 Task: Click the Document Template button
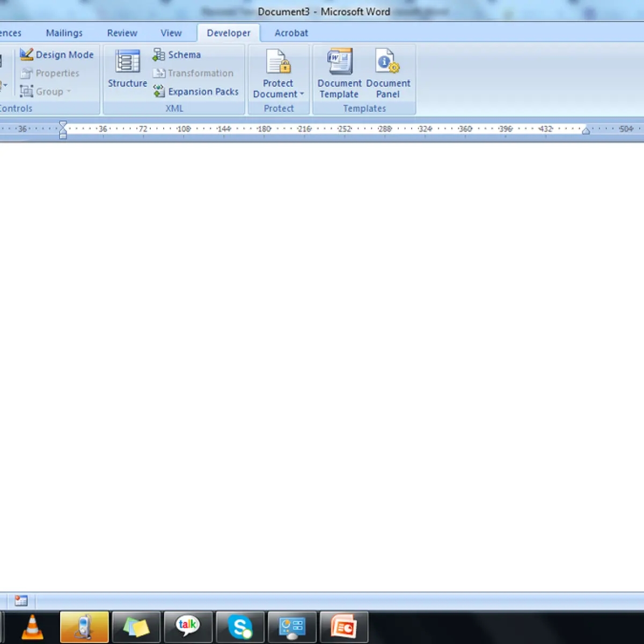tap(339, 74)
